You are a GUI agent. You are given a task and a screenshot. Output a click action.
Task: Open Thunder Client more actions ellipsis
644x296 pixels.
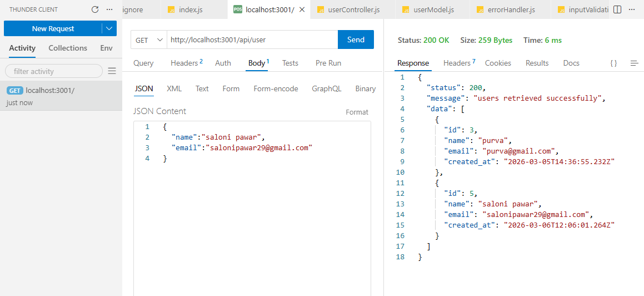(x=109, y=9)
